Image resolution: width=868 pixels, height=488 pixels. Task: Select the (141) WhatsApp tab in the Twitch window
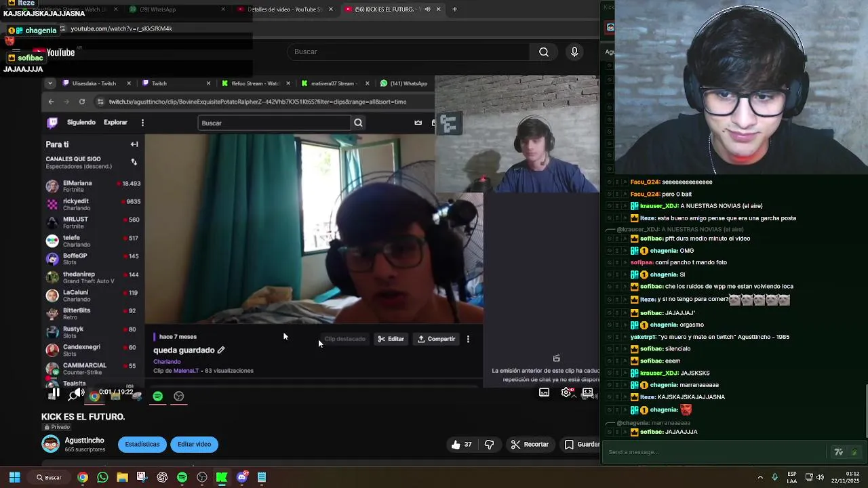tap(405, 83)
